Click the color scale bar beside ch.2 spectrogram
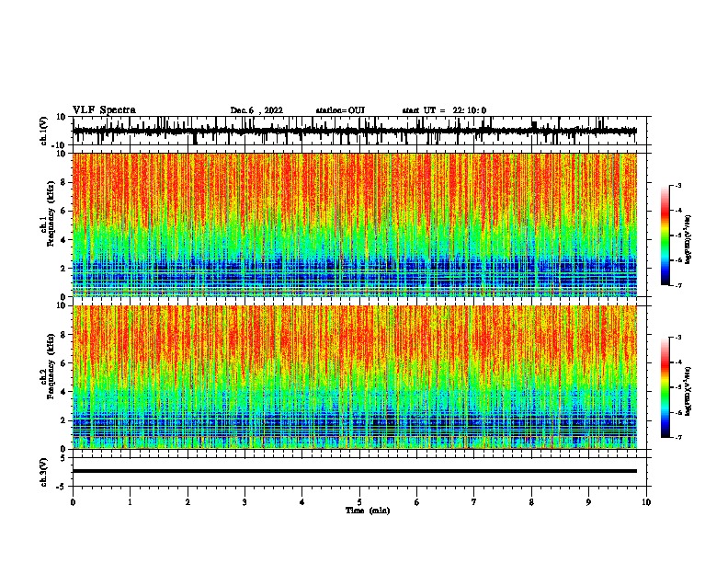 (665, 387)
